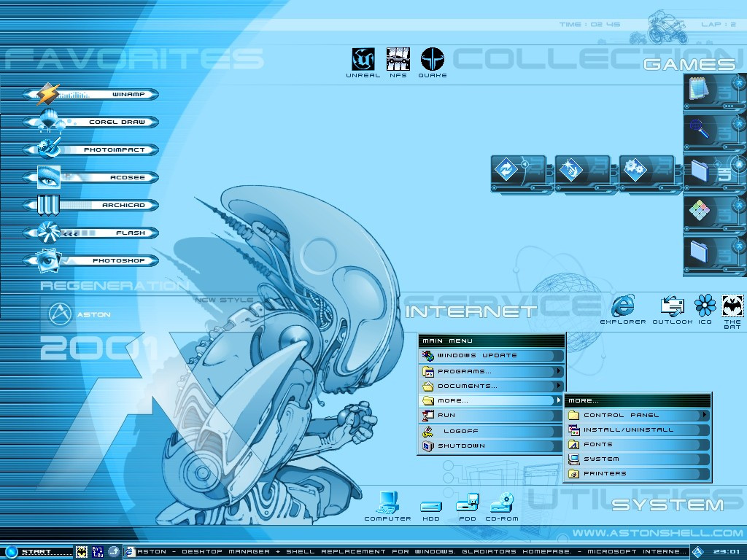The height and width of the screenshot is (560, 747).
Task: Choose Logoff from Main Menu
Action: pyautogui.click(x=491, y=431)
